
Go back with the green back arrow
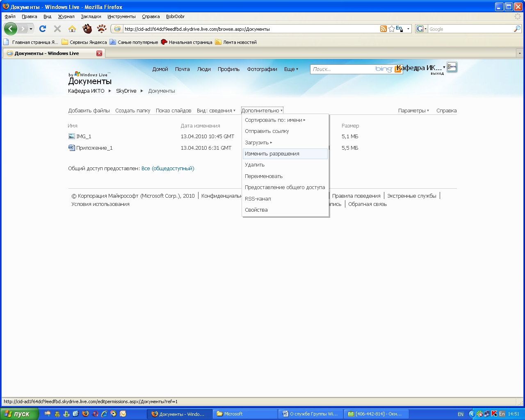coord(11,29)
